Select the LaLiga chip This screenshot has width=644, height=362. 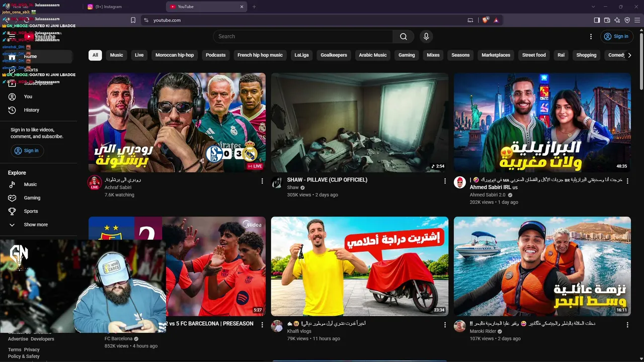click(x=302, y=55)
